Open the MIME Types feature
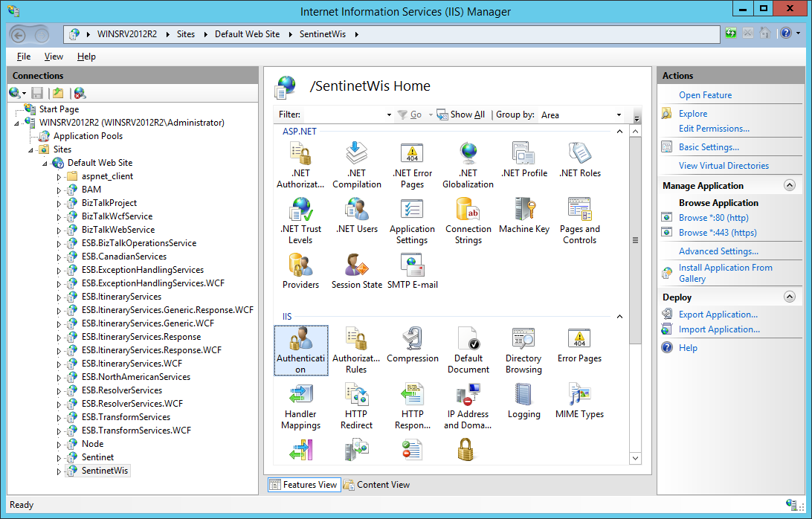 click(x=580, y=401)
